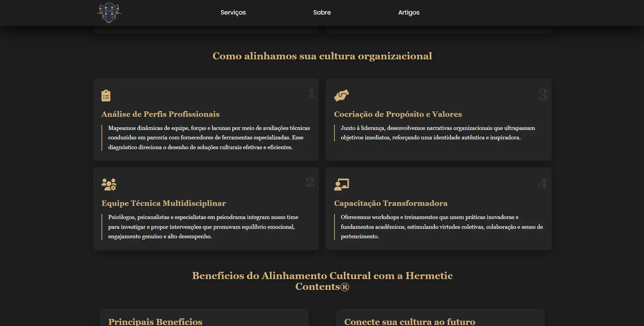Select heading Capacitação Transformadora
Image resolution: width=644 pixels, height=326 pixels.
(x=390, y=203)
